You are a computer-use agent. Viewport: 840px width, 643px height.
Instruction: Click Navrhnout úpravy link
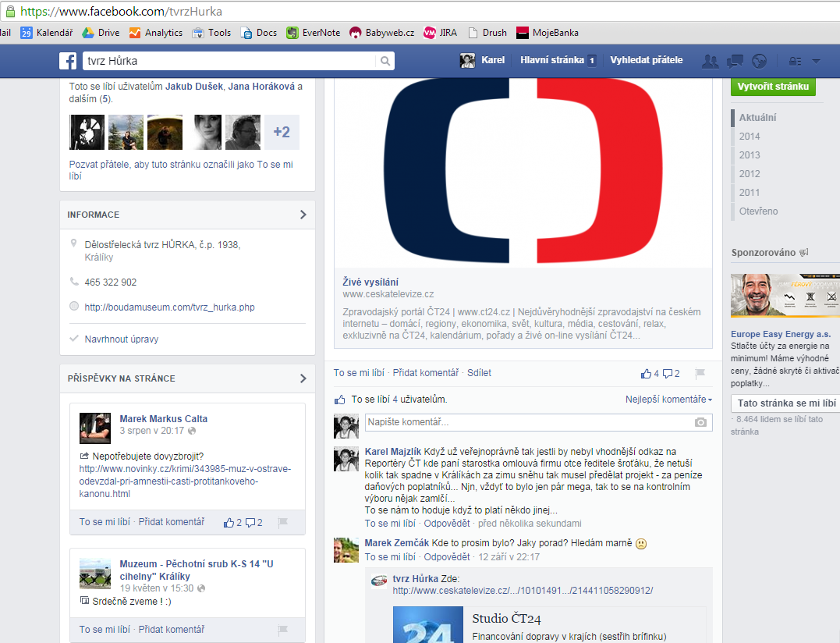coord(122,339)
